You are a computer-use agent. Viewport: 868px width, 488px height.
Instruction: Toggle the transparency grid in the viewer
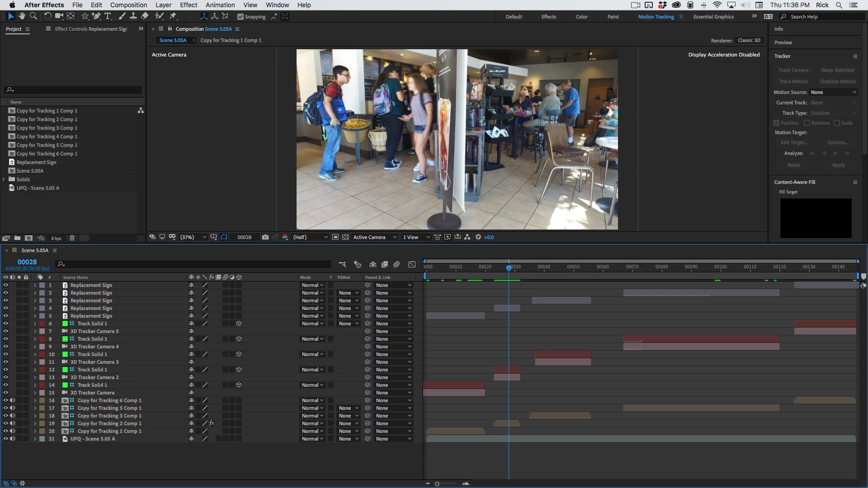click(x=345, y=237)
